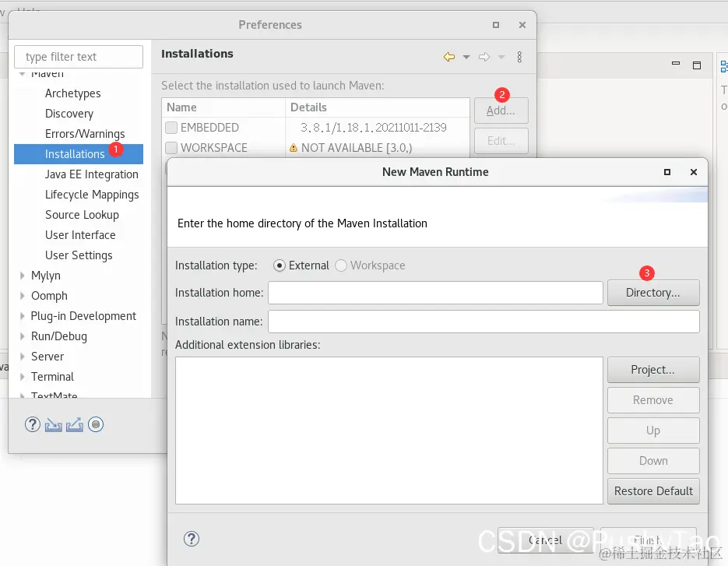Open the back history dropdown arrow

tap(466, 57)
